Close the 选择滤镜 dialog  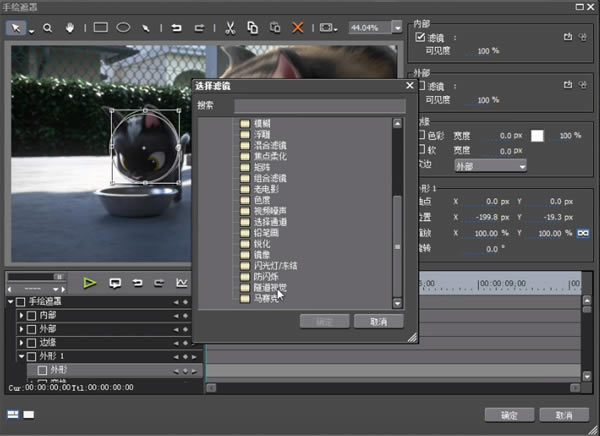[409, 85]
